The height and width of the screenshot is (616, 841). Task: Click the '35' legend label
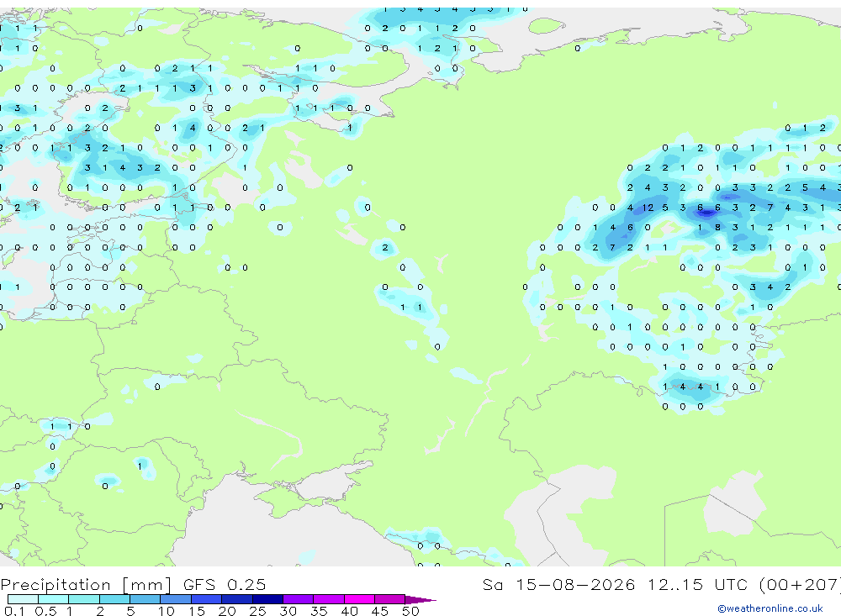pyautogui.click(x=319, y=611)
